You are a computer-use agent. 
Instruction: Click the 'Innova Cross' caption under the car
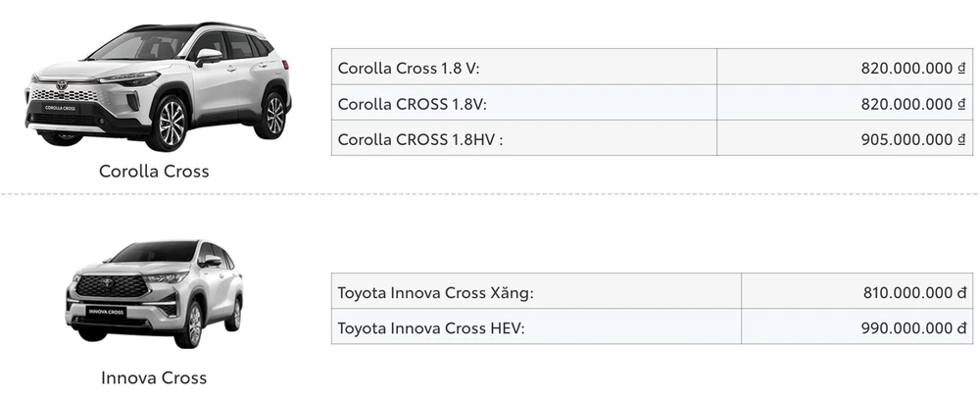[154, 377]
